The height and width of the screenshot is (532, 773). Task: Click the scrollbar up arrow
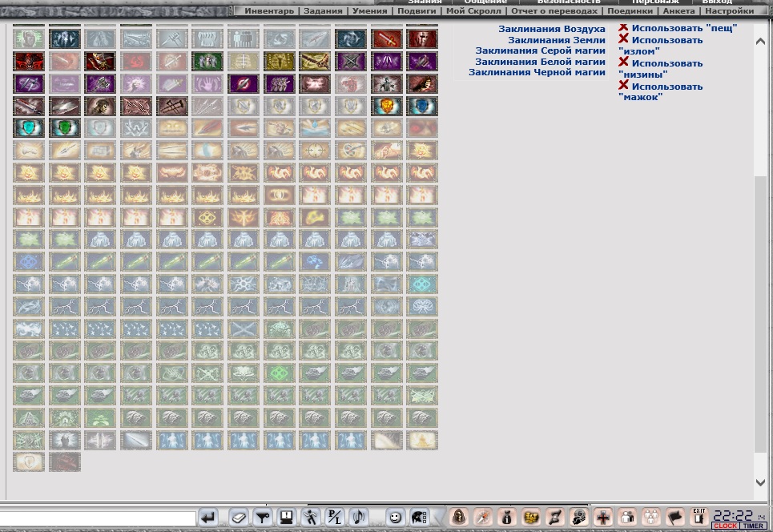pyautogui.click(x=760, y=42)
